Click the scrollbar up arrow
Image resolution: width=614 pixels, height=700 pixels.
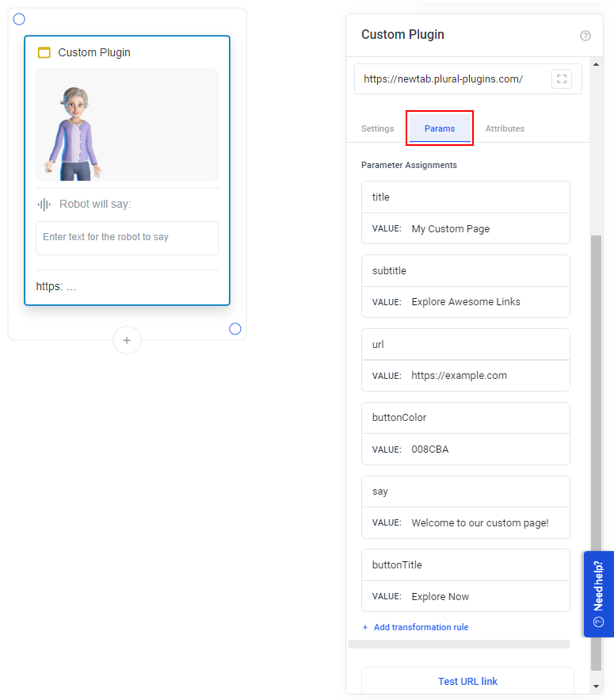[x=596, y=64]
